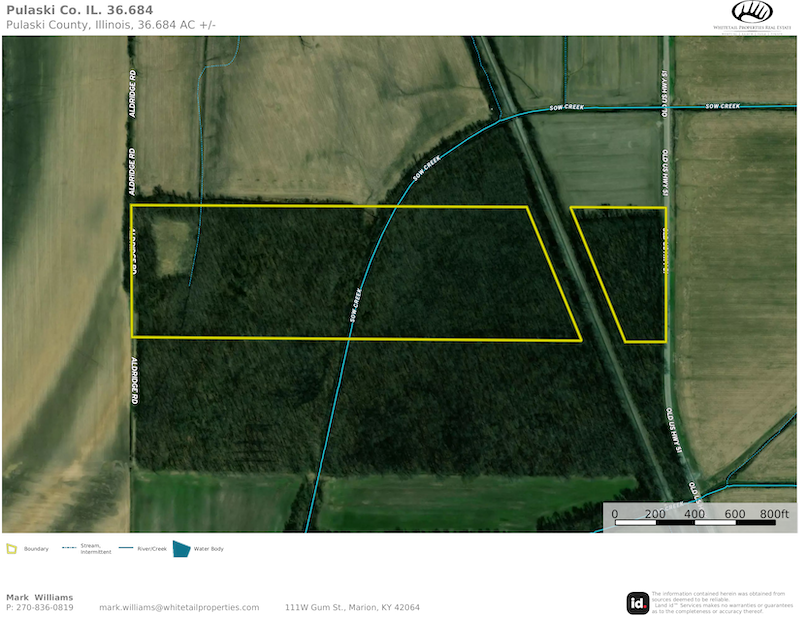Click the 111W Gum St. Marion address
The width and height of the screenshot is (800, 618).
coord(352,607)
